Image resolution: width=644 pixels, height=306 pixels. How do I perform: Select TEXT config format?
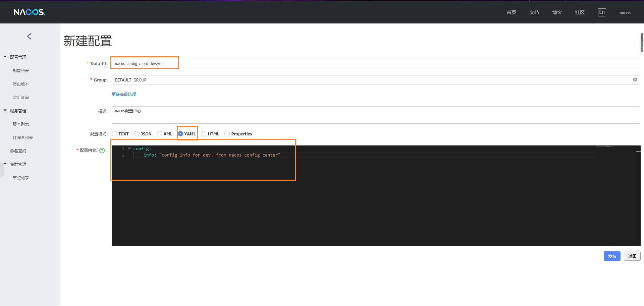pos(114,134)
